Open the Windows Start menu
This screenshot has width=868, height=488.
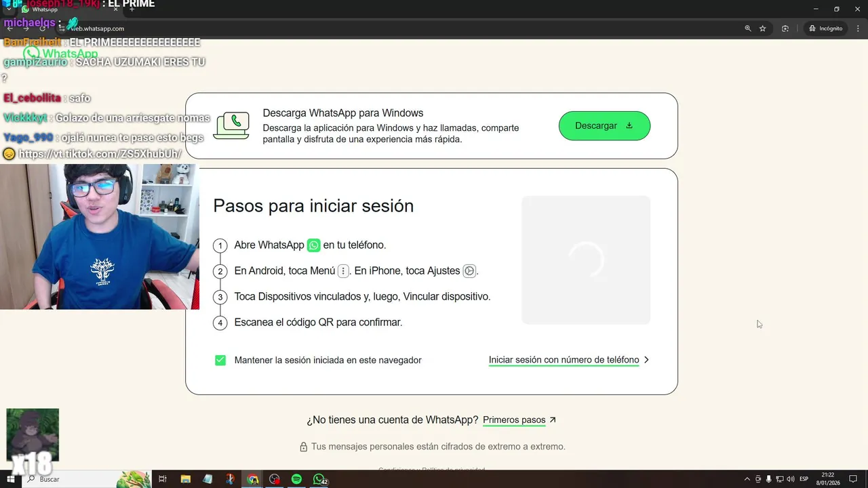10,479
